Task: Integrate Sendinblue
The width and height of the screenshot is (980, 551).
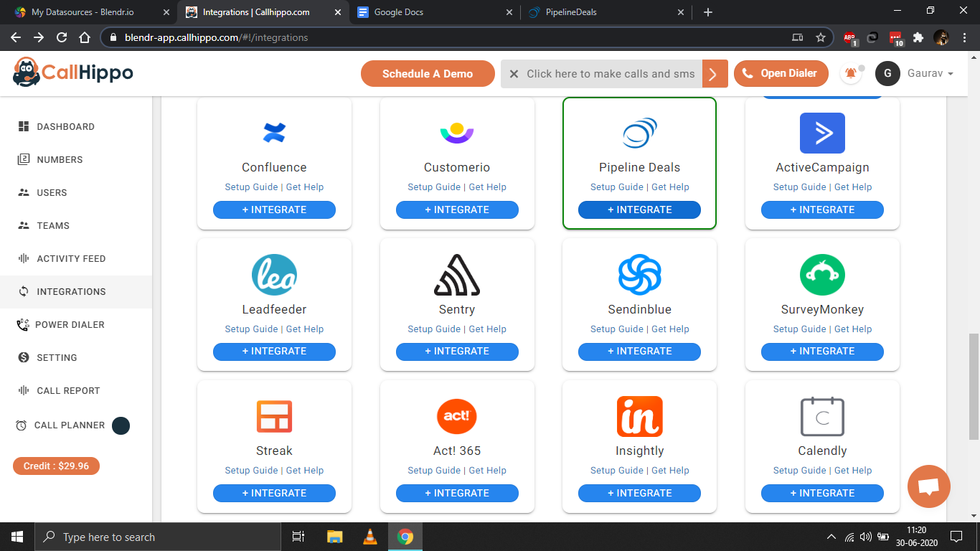Action: (639, 351)
